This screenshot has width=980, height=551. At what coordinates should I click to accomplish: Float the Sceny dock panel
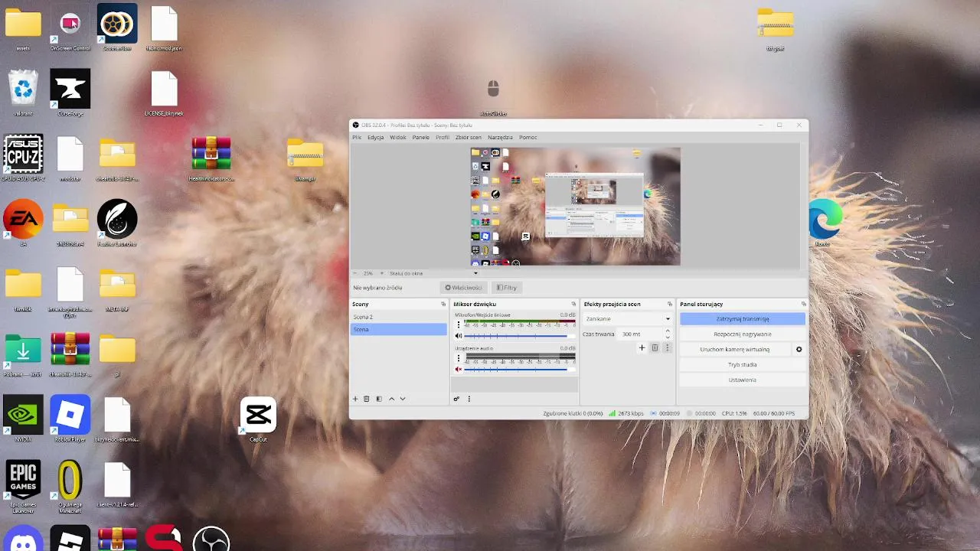pyautogui.click(x=443, y=305)
